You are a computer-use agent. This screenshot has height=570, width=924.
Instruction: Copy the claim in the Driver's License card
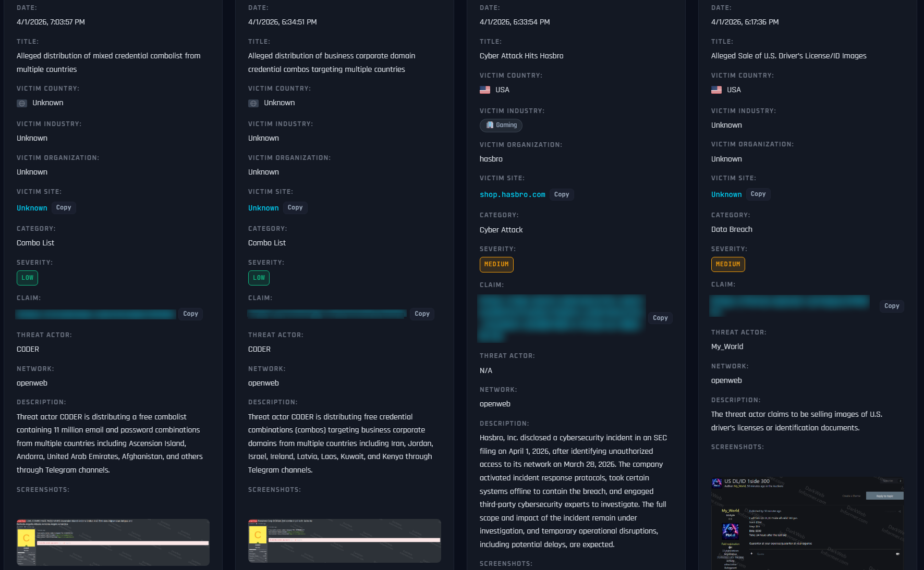click(891, 306)
